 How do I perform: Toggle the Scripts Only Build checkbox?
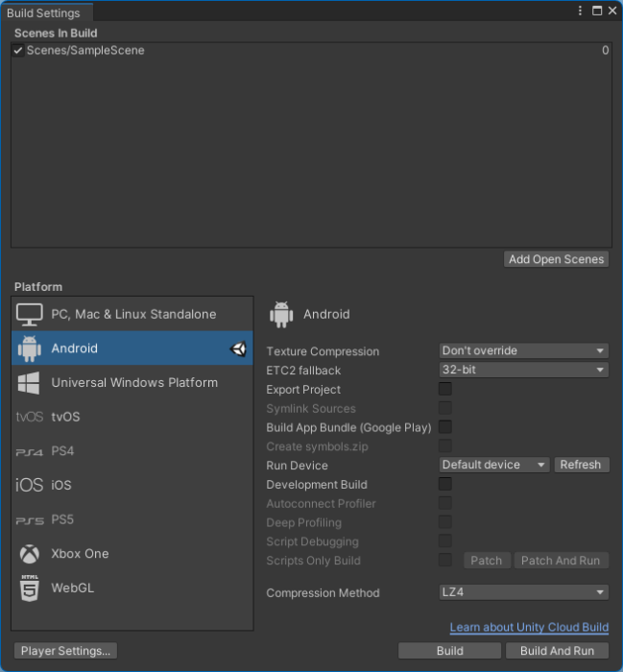pyautogui.click(x=445, y=560)
